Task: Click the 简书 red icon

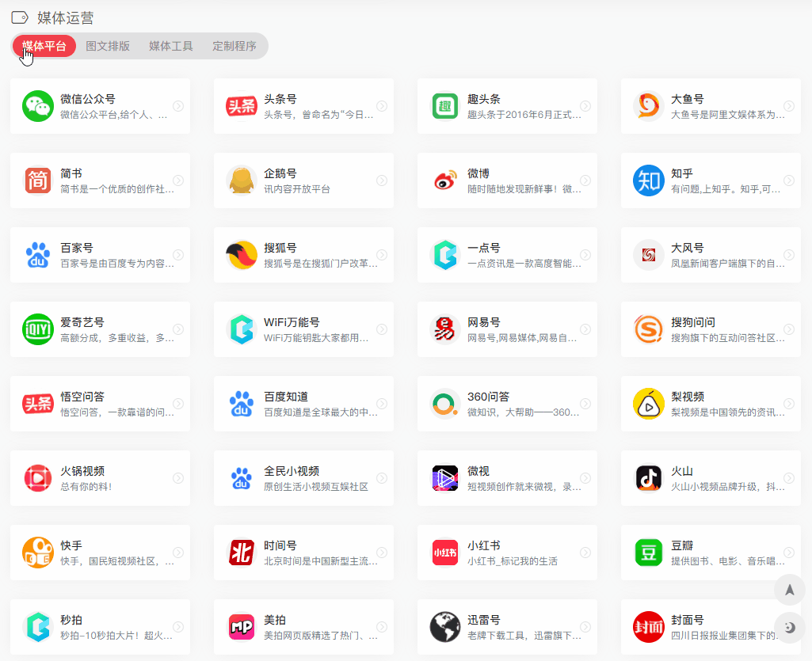Action: 38,180
